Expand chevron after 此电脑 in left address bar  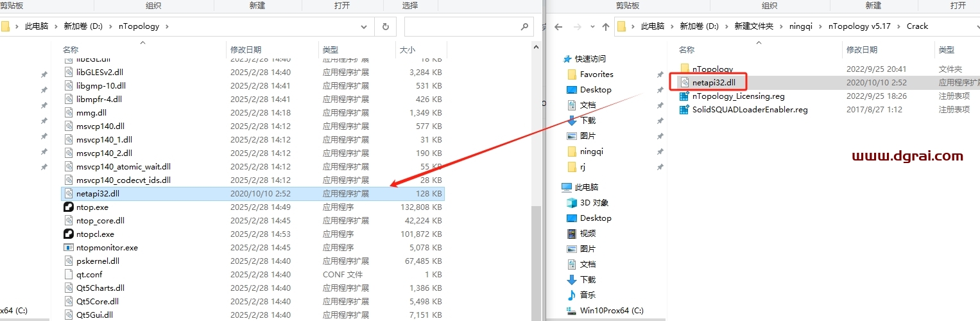(56, 27)
